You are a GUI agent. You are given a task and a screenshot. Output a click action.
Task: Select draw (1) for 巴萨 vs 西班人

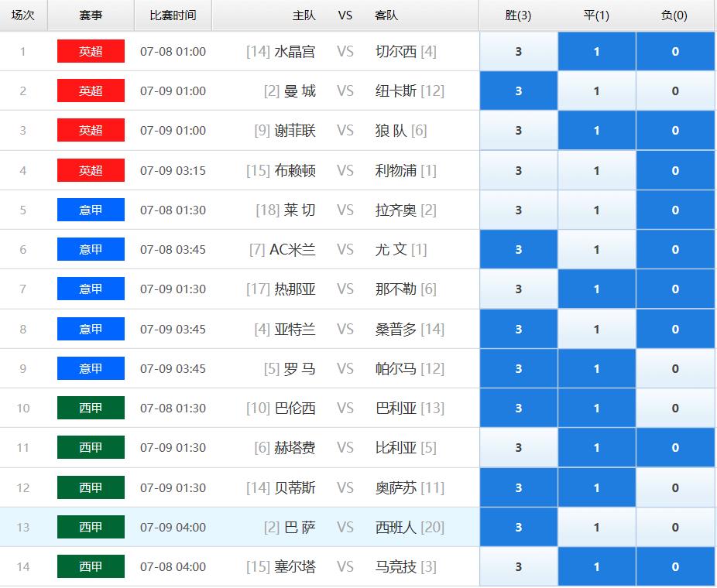pyautogui.click(x=597, y=527)
